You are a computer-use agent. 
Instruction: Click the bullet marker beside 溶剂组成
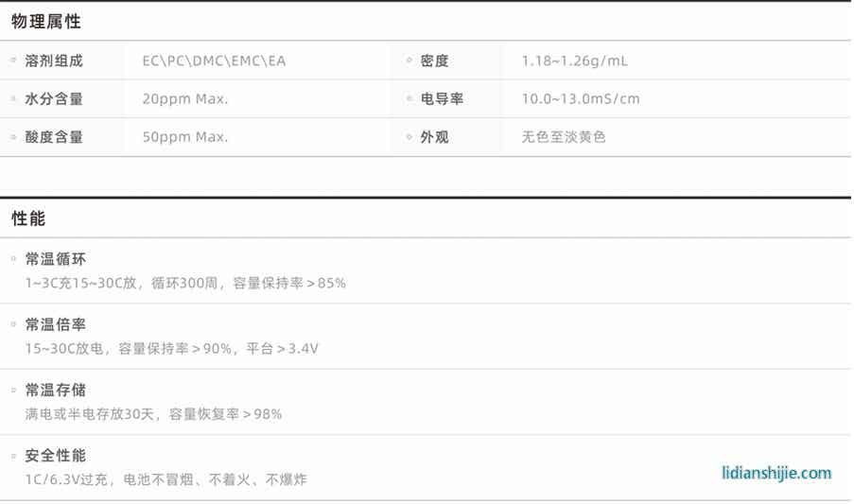tap(13, 61)
